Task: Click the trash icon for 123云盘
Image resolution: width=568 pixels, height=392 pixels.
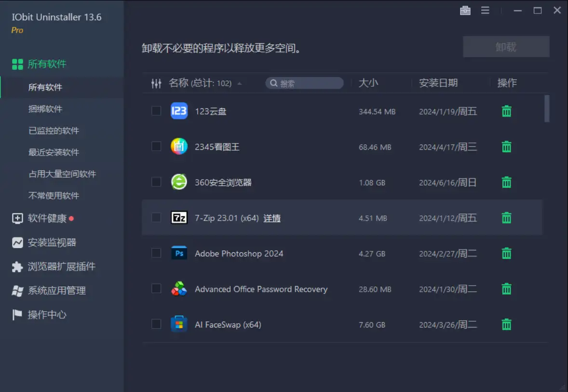Action: click(x=506, y=111)
